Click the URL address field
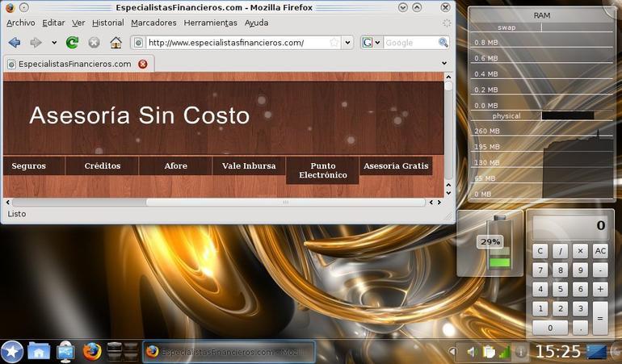 237,43
